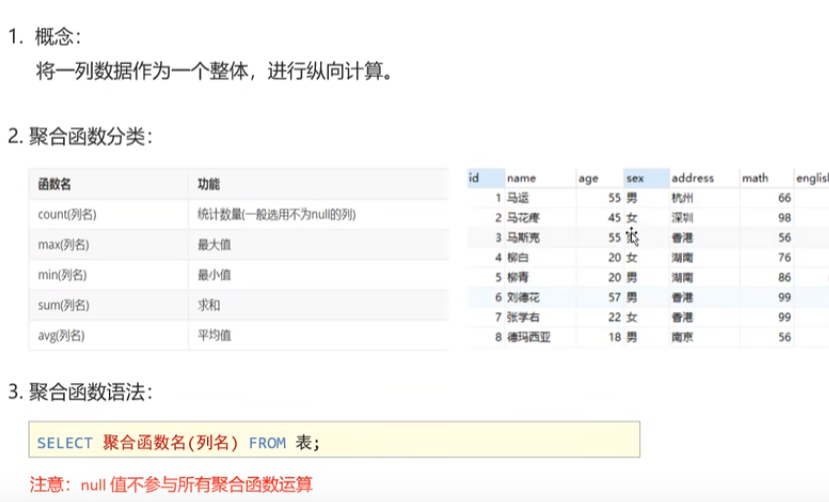Click the sentence "将一列数据作为一个整体"
The height and width of the screenshot is (502, 829).
click(142, 70)
